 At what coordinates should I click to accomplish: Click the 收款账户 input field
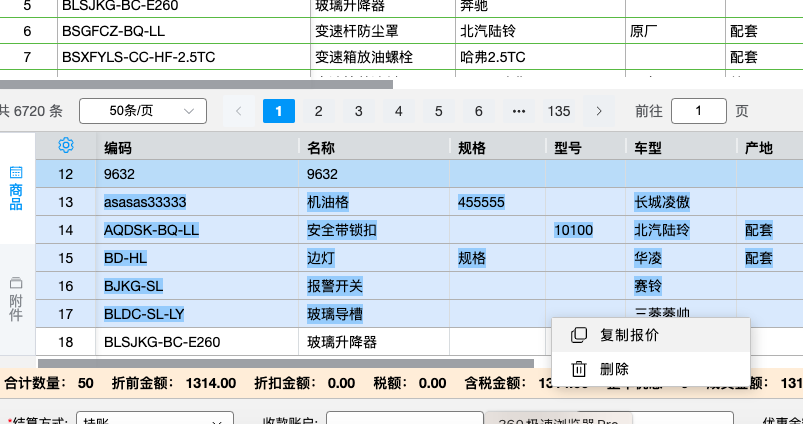tap(405, 418)
